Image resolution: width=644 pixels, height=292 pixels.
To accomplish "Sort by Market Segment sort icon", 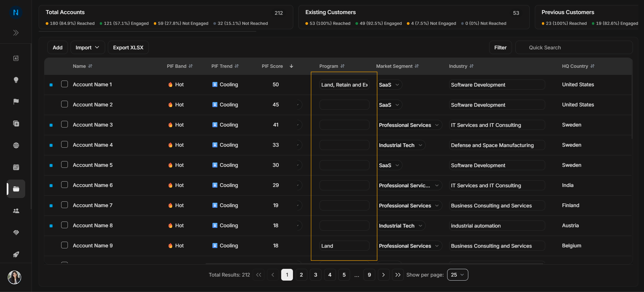I will coord(417,66).
